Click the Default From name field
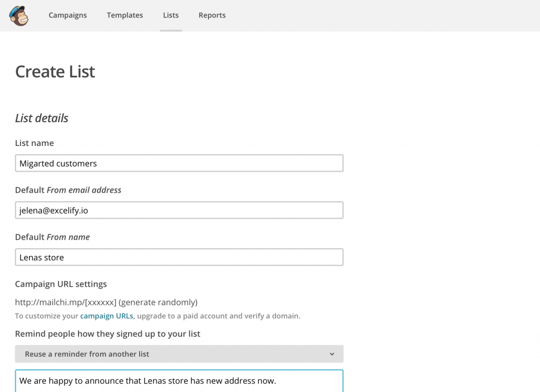The width and height of the screenshot is (540, 392). pyautogui.click(x=179, y=257)
